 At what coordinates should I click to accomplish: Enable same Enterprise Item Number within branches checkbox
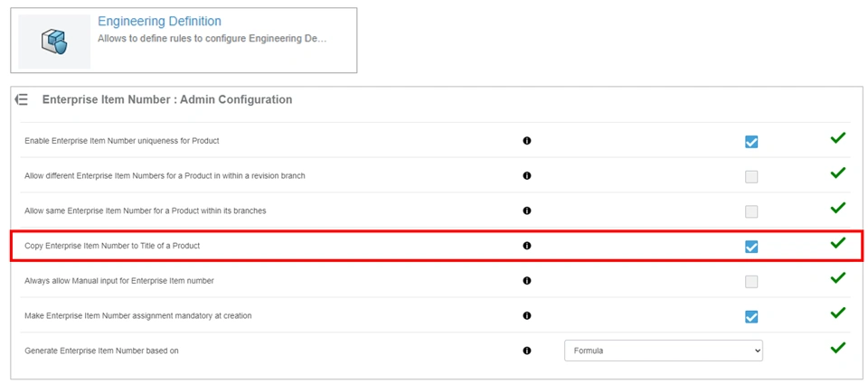coord(751,211)
